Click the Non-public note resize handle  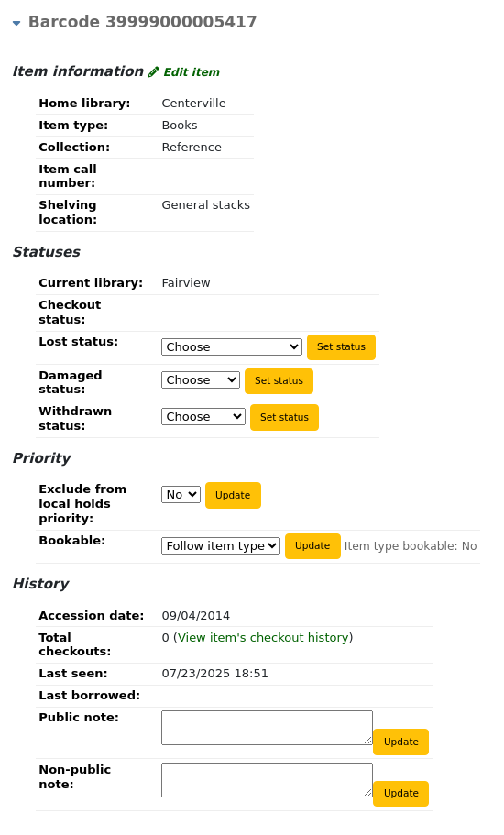click(367, 792)
